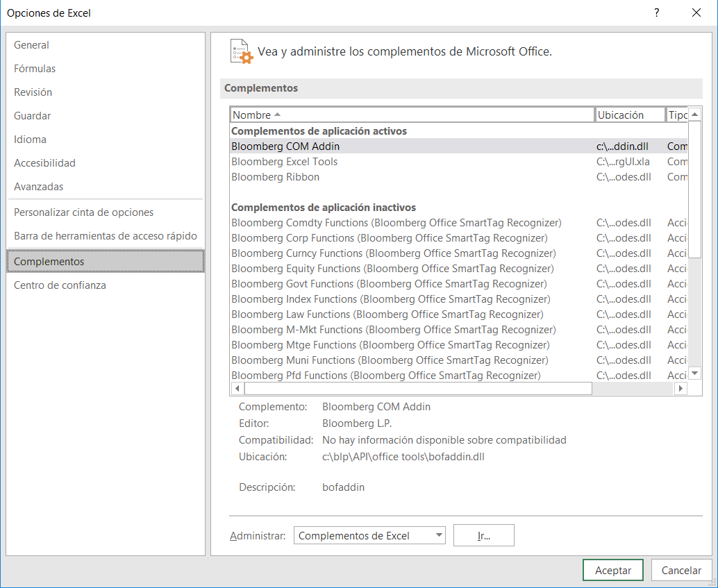Click the Tipo column header

pyautogui.click(x=677, y=115)
